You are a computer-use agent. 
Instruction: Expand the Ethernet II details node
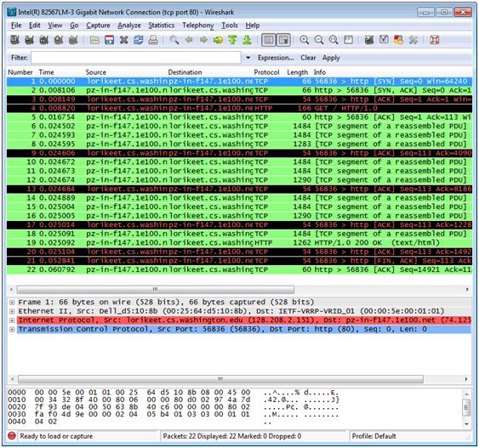(12, 311)
